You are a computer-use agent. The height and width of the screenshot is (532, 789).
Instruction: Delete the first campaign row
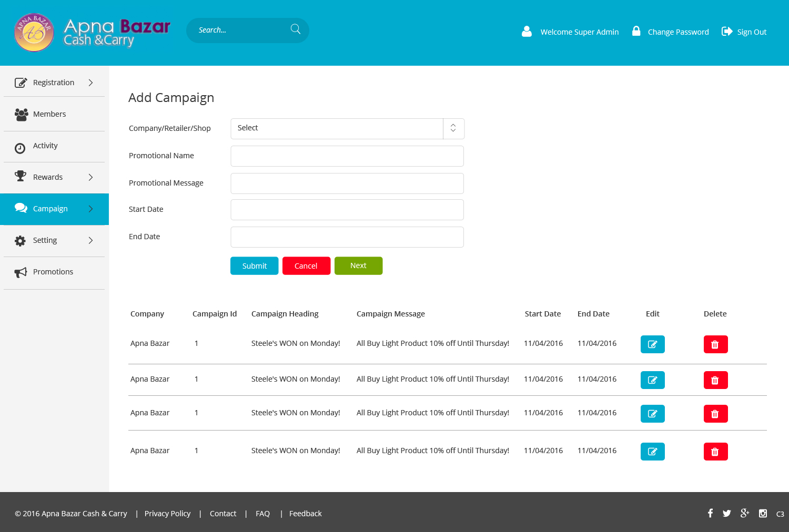pos(716,344)
